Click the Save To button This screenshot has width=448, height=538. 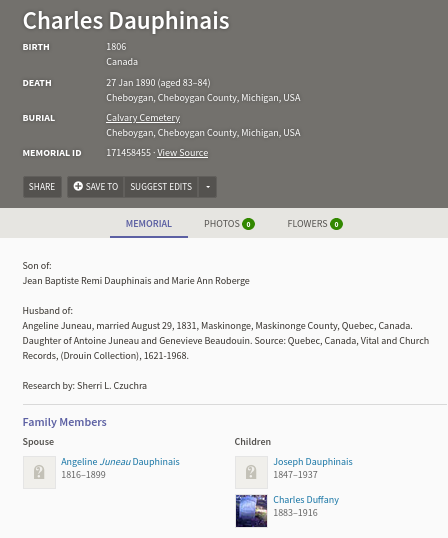[96, 187]
